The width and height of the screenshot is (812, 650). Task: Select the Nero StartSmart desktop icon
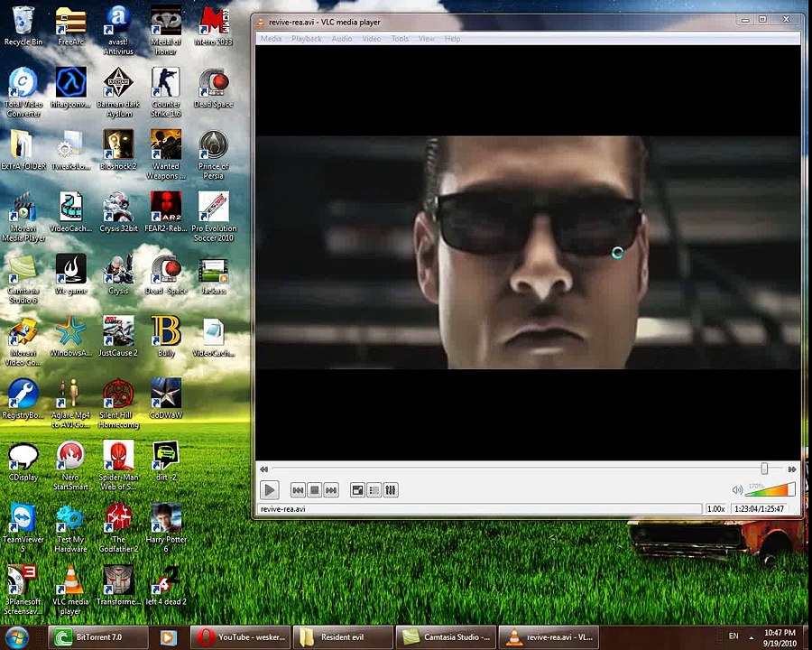coord(71,466)
